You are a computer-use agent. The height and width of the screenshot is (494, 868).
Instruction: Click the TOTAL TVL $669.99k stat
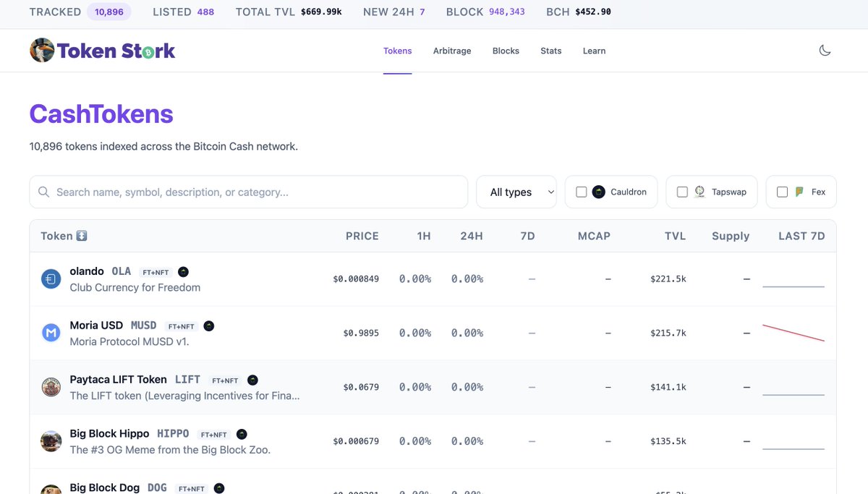coord(289,12)
